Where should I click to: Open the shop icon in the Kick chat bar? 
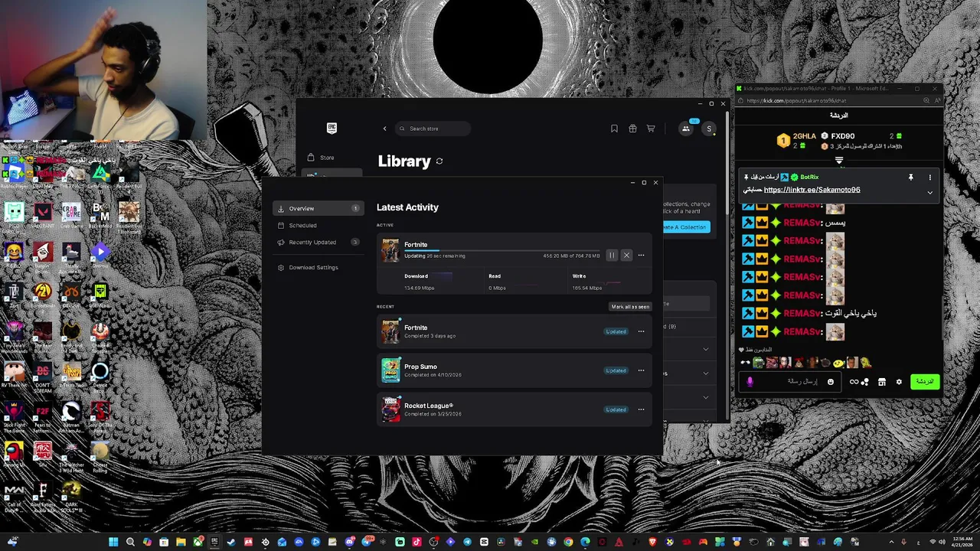coord(882,382)
